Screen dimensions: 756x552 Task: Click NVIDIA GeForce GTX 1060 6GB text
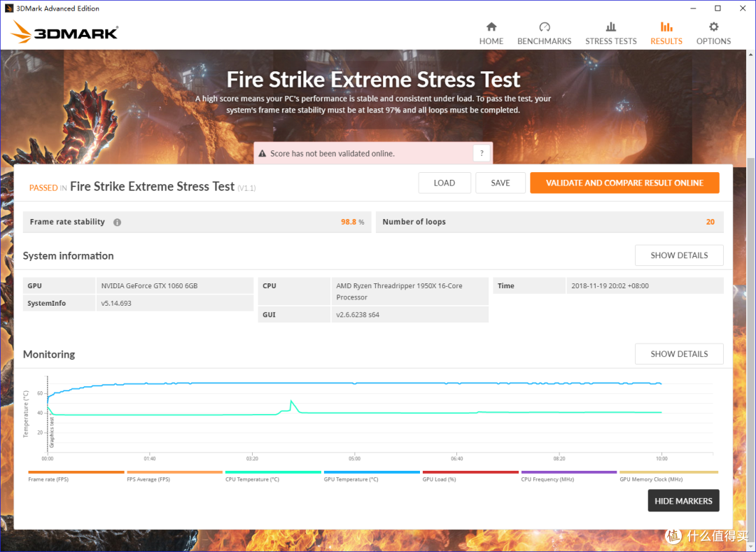coord(150,285)
